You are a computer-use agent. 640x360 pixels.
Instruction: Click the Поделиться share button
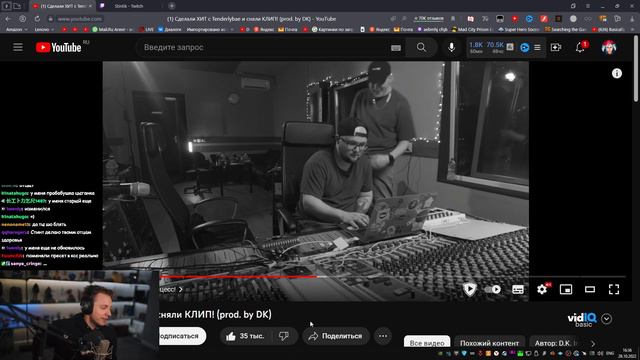336,336
